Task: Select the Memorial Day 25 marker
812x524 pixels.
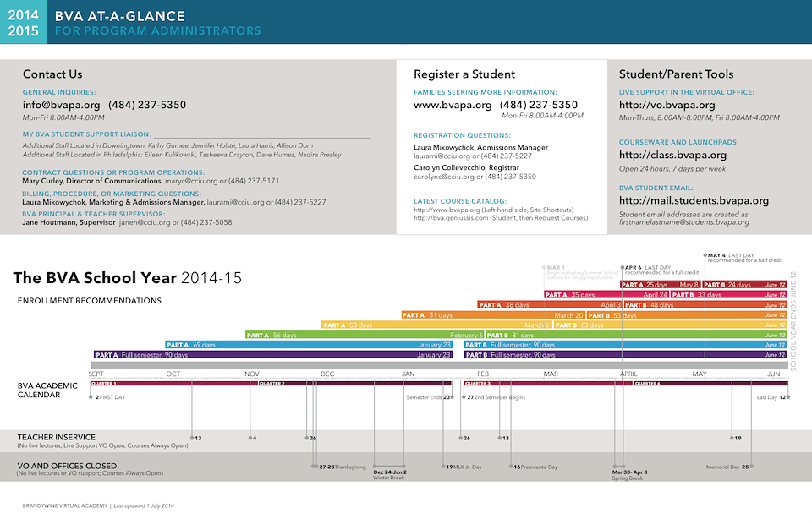Action: tap(729, 467)
